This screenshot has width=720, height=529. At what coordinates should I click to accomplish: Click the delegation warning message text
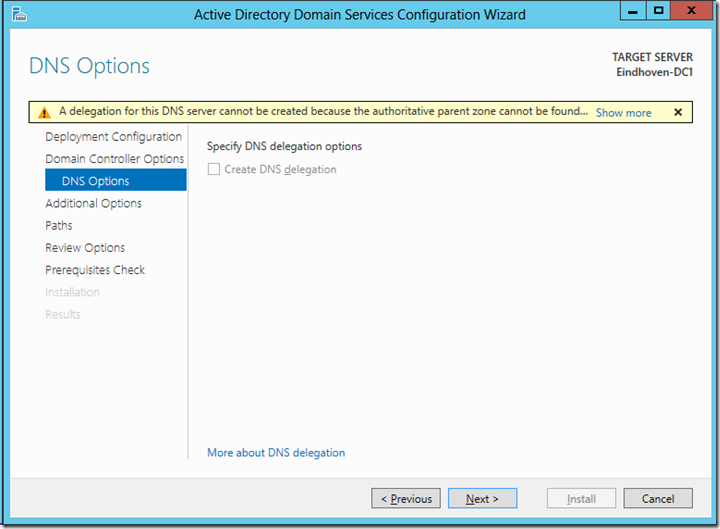tap(323, 112)
